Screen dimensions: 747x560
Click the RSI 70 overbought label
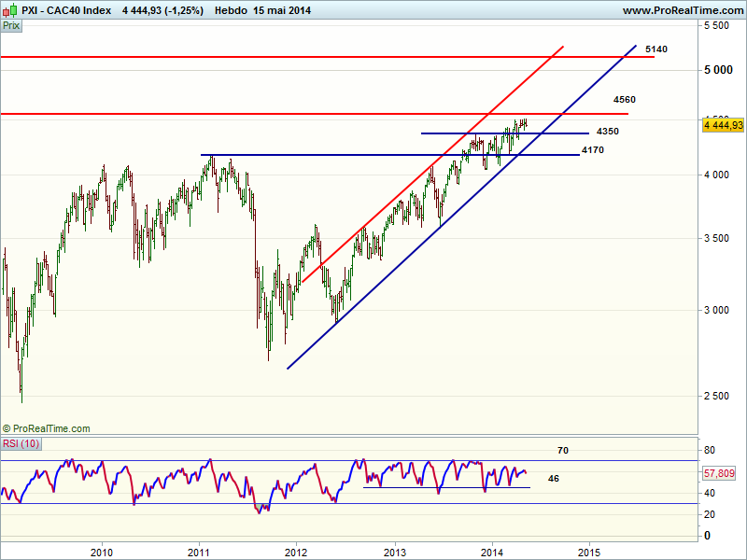563,450
